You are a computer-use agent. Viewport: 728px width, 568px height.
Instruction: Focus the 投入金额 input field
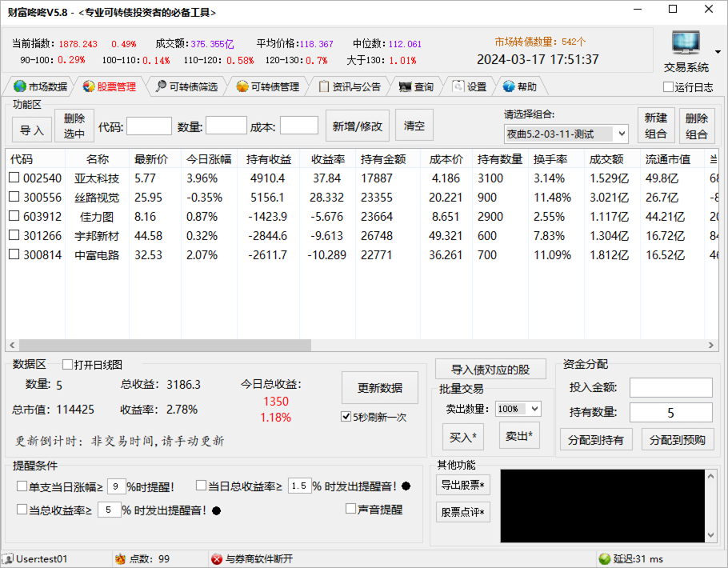click(671, 387)
